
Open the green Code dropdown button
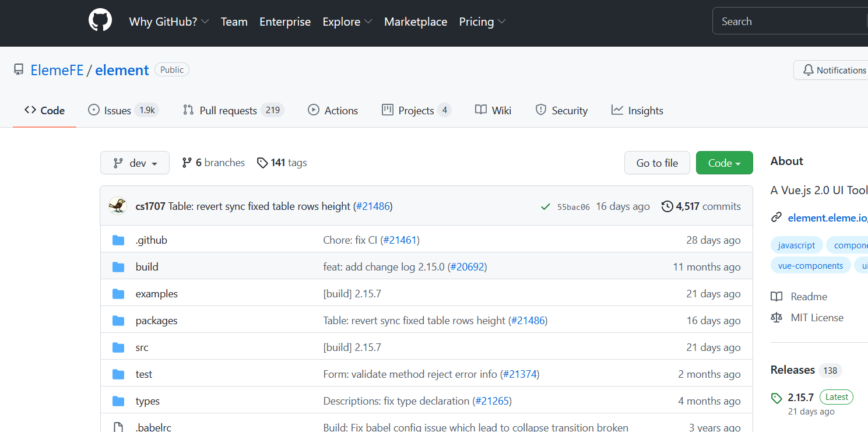coord(725,163)
